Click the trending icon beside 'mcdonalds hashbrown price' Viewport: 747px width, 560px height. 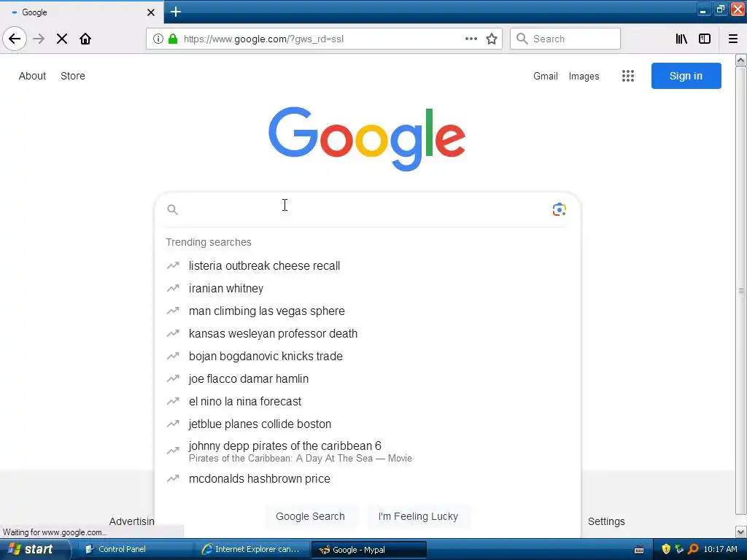click(x=172, y=478)
